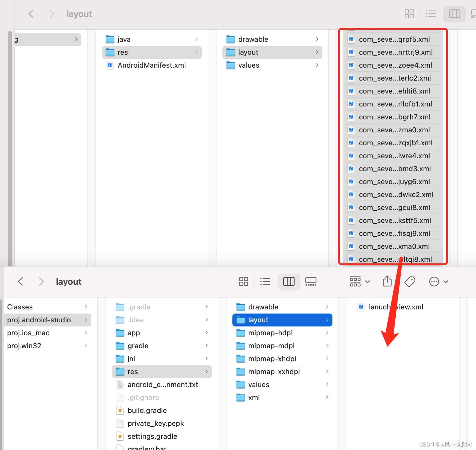Viewport: 476px width, 450px height.
Task: Select com_seve...qrpf5.xml file
Action: pos(393,39)
